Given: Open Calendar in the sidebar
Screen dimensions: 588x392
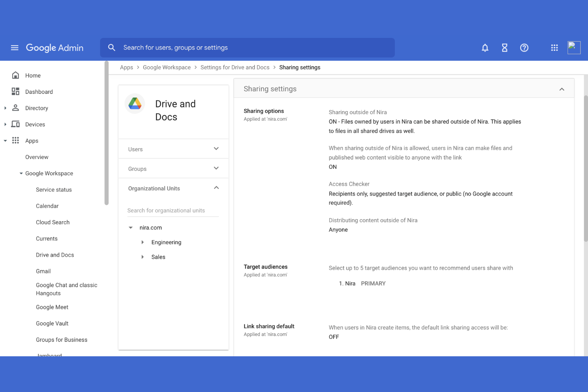Looking at the screenshot, I should pos(47,206).
